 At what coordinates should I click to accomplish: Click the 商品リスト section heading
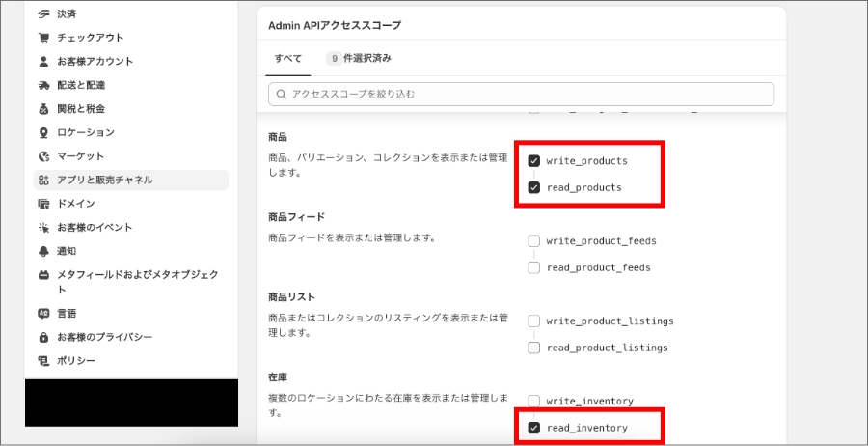[291, 297]
